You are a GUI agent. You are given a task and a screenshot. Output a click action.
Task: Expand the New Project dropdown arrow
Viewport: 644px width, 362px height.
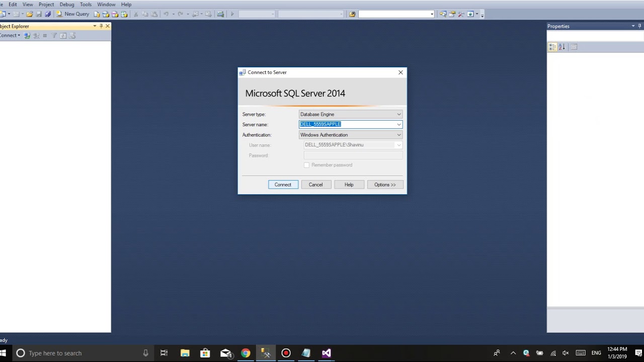click(x=9, y=14)
